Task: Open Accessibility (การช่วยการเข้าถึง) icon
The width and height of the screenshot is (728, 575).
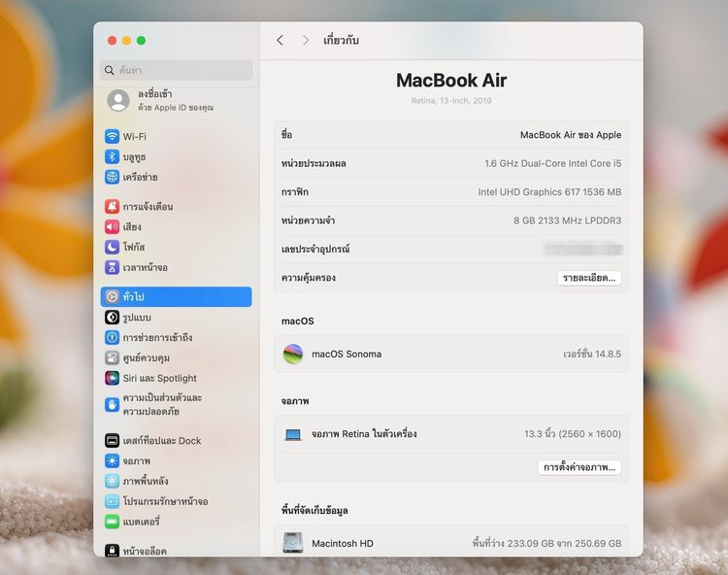Action: click(112, 337)
